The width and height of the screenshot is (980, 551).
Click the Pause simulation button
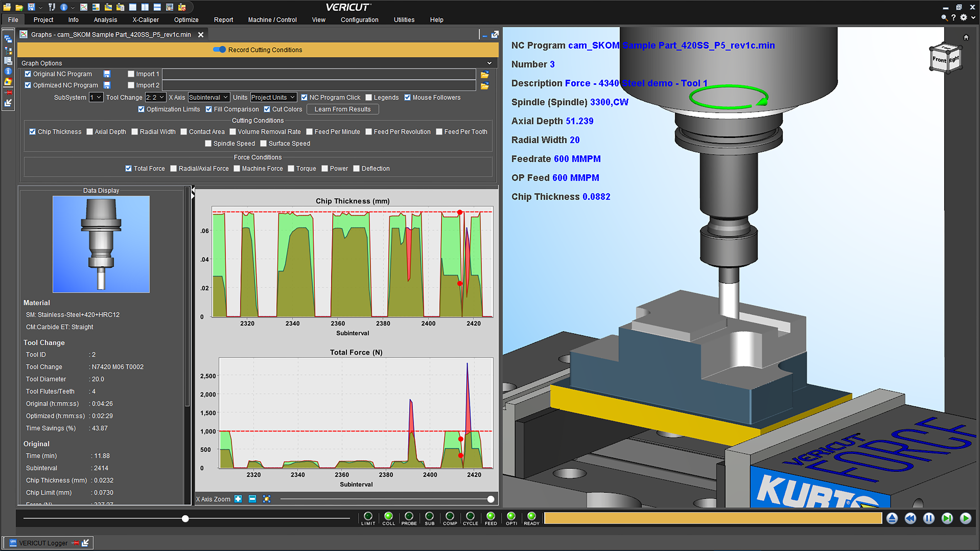(x=929, y=518)
